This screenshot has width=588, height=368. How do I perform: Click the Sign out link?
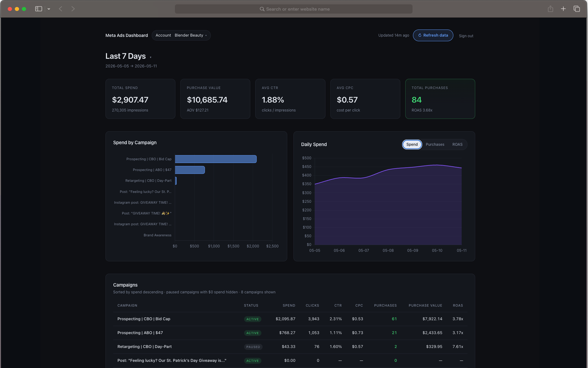tap(466, 36)
